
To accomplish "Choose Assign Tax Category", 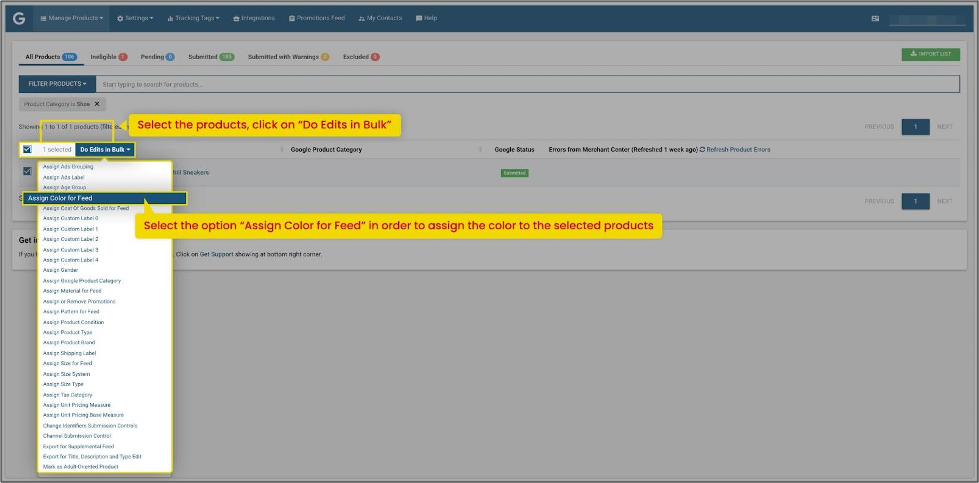I will point(67,395).
